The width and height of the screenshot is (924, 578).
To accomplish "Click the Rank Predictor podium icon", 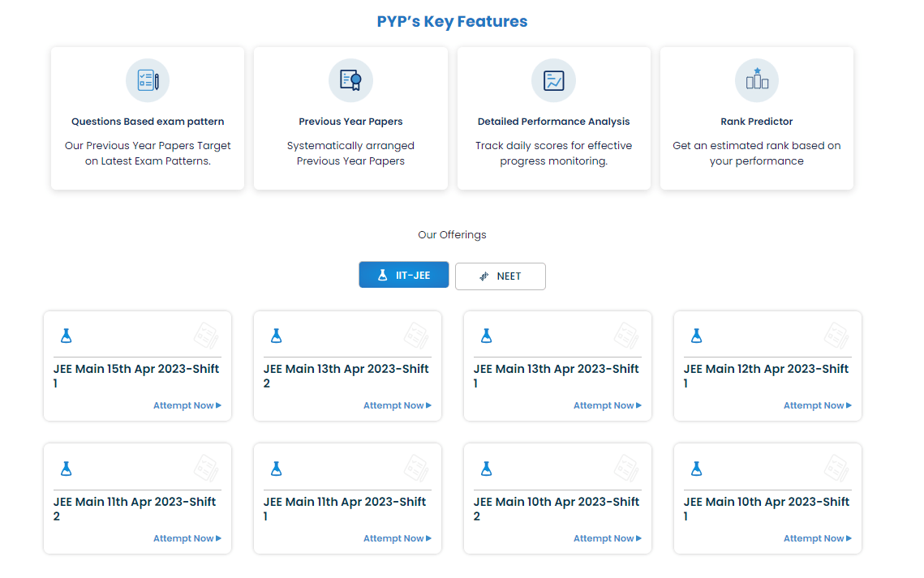I will [756, 80].
